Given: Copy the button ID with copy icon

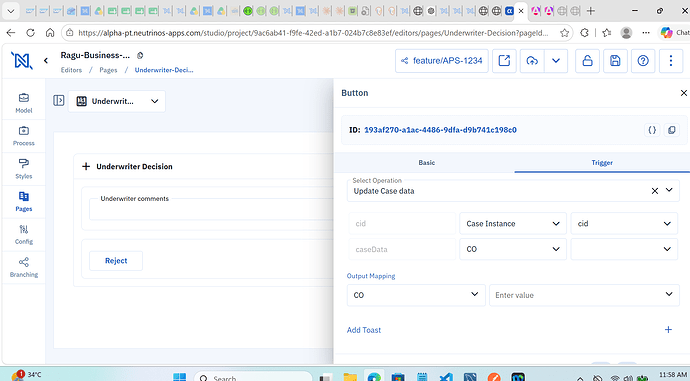Looking at the screenshot, I should (x=672, y=130).
